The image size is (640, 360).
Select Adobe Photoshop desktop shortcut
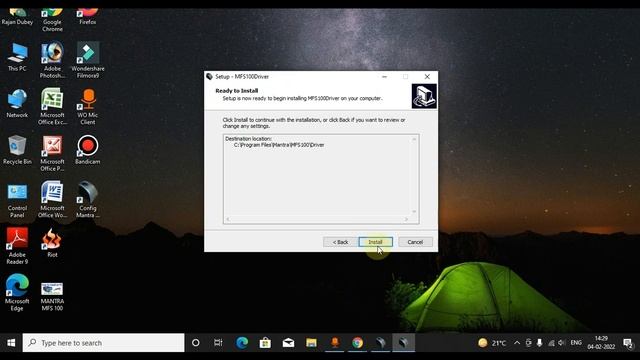tap(52, 60)
